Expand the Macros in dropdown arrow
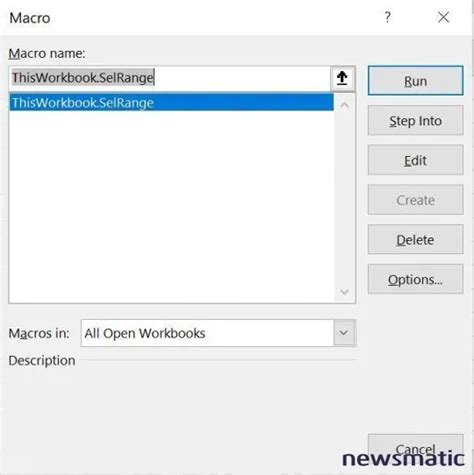This screenshot has height=475, width=474. tap(344, 333)
